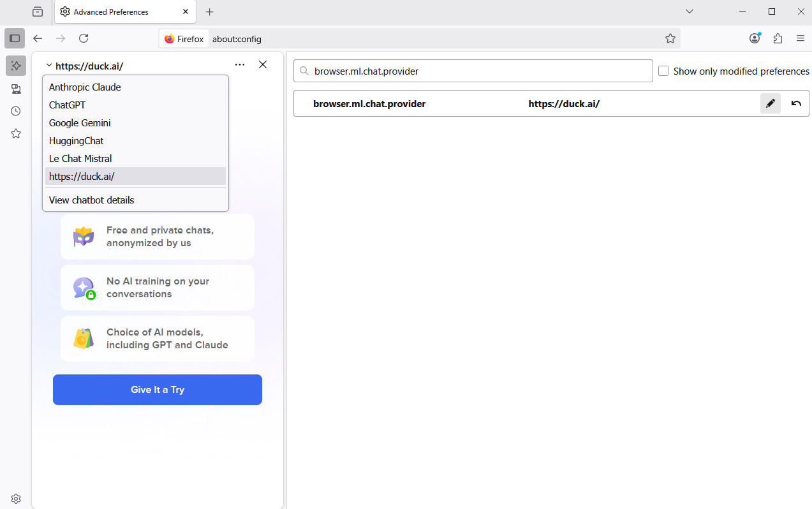List all tabs button in title bar
Image resolution: width=812 pixels, height=509 pixels.
(x=690, y=11)
